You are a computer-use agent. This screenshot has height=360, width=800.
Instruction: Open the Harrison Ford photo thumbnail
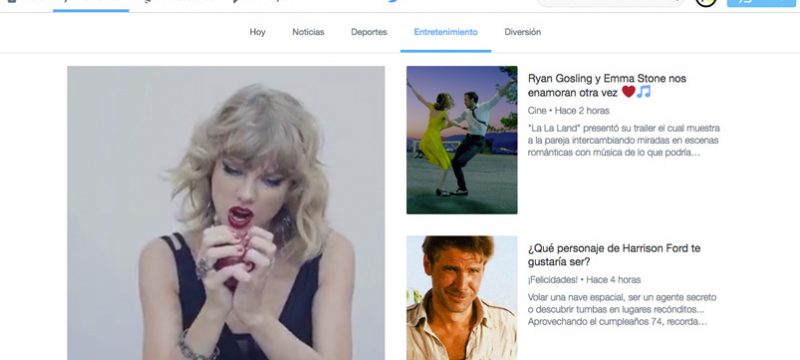click(462, 298)
